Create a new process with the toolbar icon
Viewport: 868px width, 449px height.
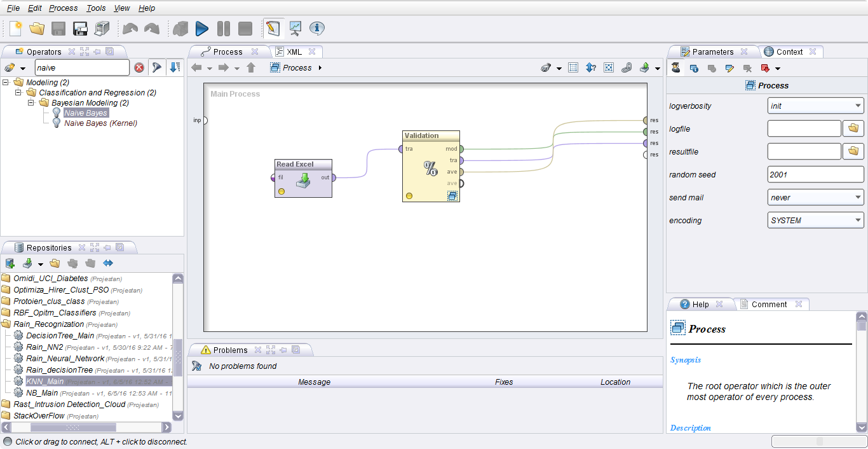tap(16, 29)
